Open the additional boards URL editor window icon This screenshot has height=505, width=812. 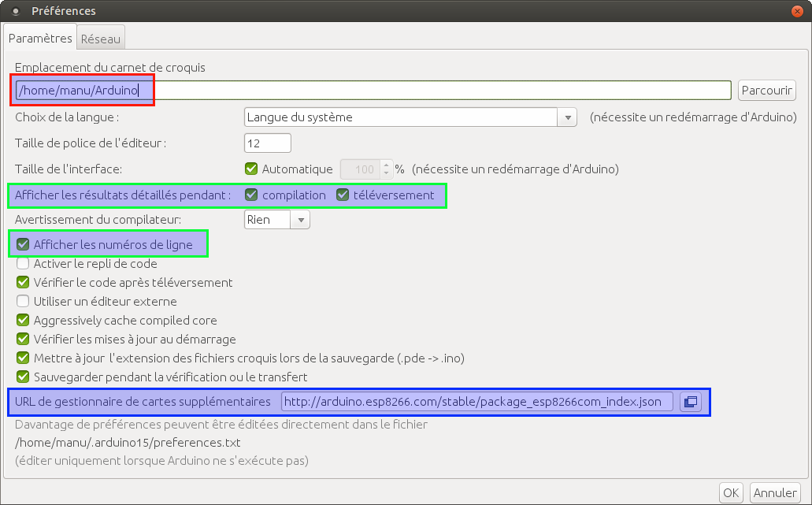click(x=690, y=402)
